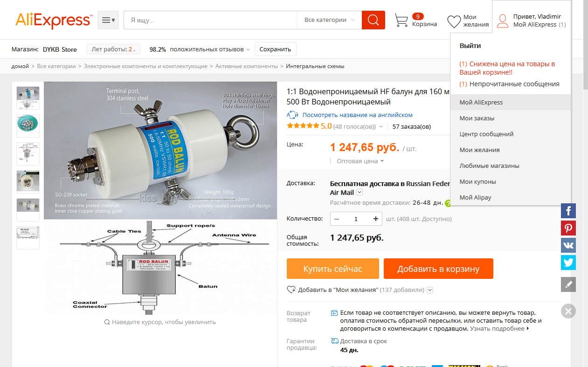Screen dimensions: 588x367
Task: Share on Pinterest icon
Action: [x=568, y=228]
